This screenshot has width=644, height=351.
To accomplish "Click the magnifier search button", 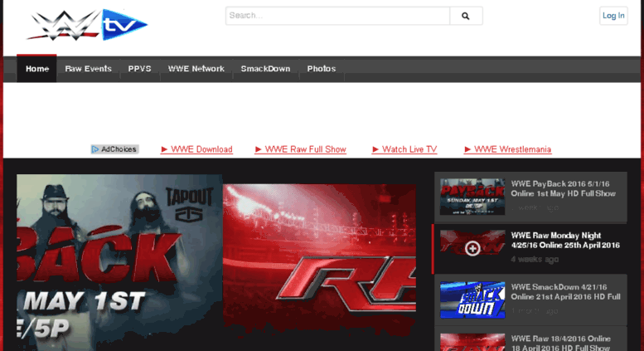I will (466, 16).
